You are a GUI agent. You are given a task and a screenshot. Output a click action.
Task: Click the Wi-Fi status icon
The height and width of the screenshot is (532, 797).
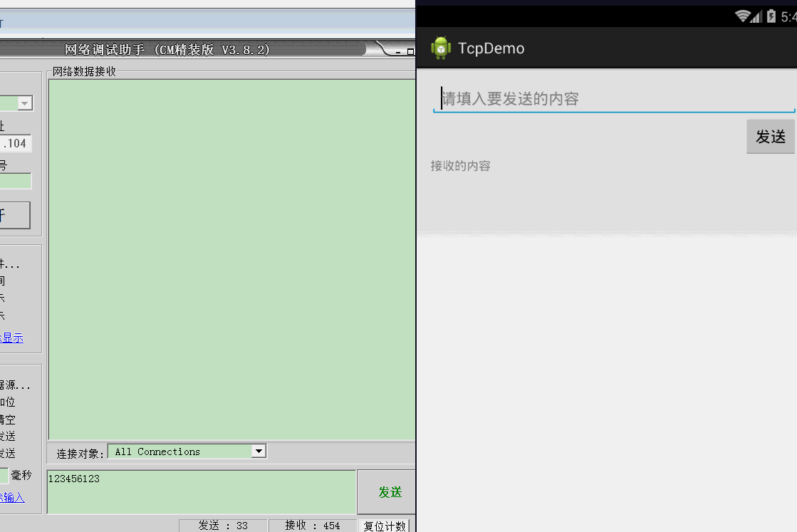[742, 16]
